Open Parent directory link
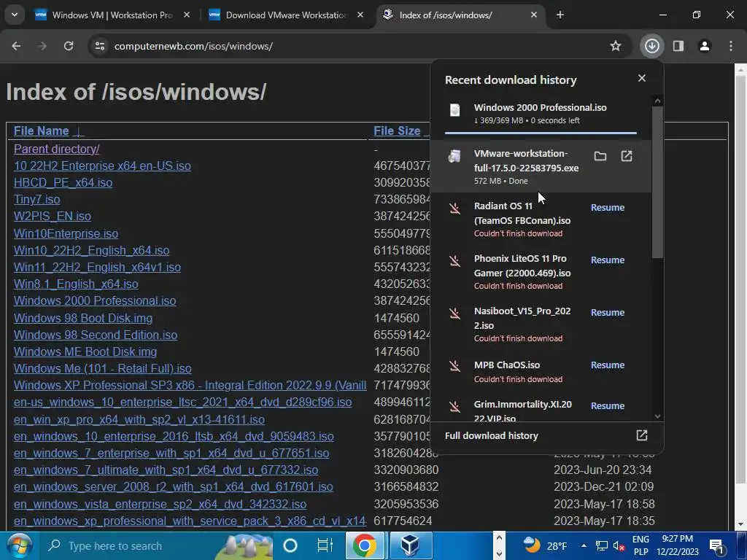The height and width of the screenshot is (560, 747). coord(57,149)
